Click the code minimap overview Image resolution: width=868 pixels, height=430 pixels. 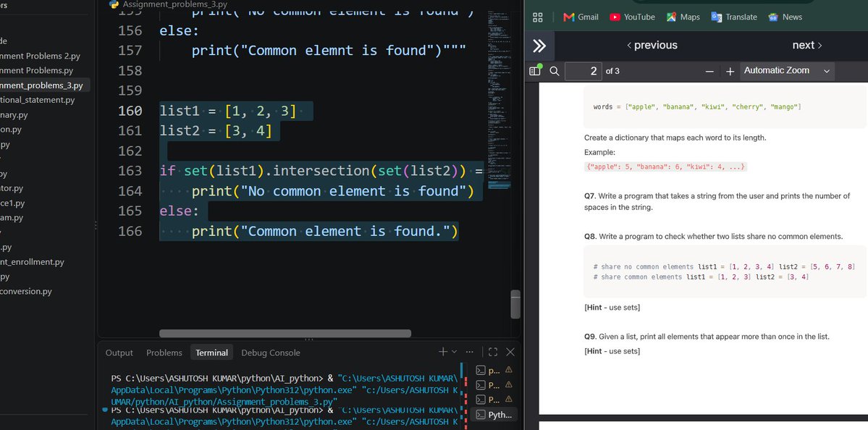(500, 100)
